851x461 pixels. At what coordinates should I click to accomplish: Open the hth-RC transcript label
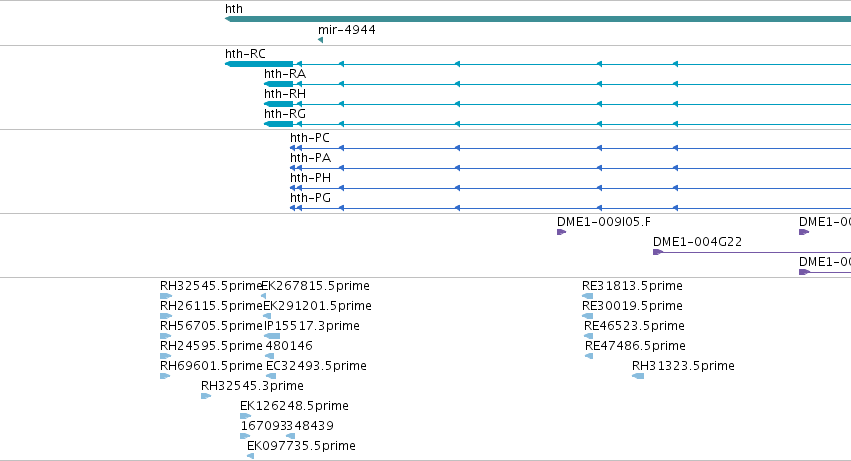coord(245,54)
